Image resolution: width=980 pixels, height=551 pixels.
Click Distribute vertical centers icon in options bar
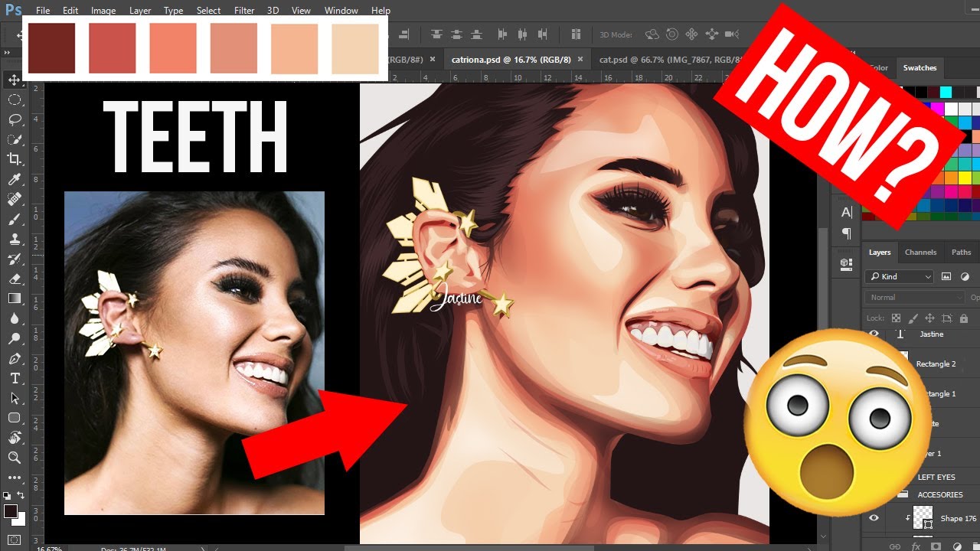(456, 34)
